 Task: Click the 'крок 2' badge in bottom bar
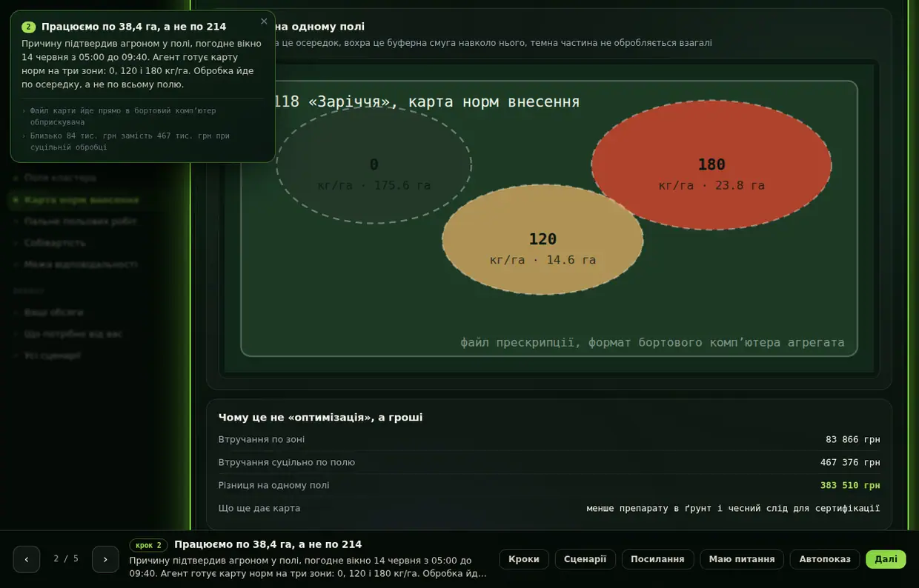point(148,545)
